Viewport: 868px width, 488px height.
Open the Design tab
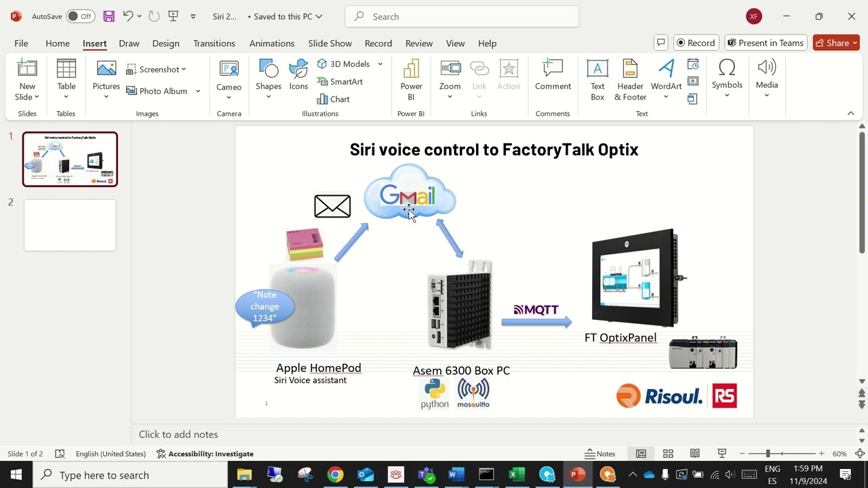click(x=165, y=43)
